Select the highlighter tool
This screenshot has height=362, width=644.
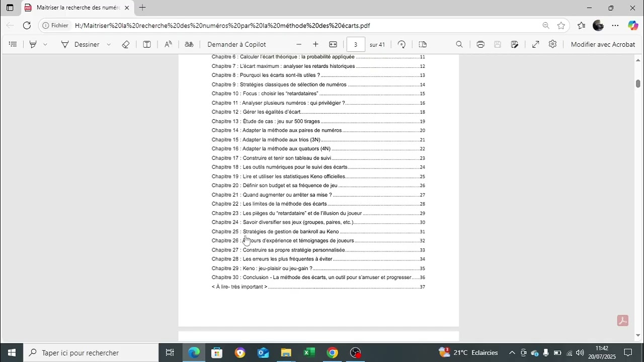tap(33, 44)
